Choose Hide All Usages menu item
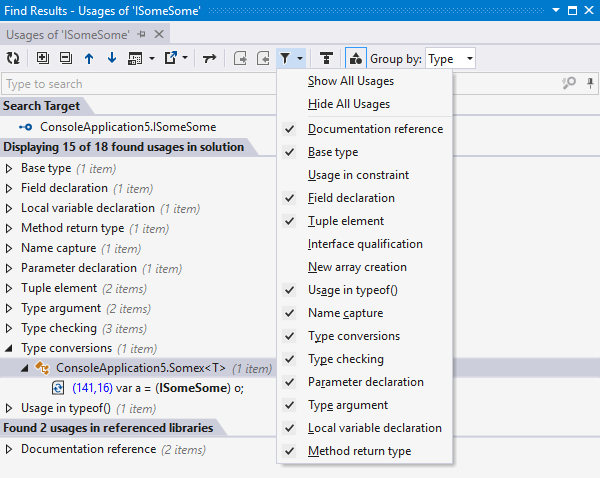Image resolution: width=600 pixels, height=478 pixels. 348,104
